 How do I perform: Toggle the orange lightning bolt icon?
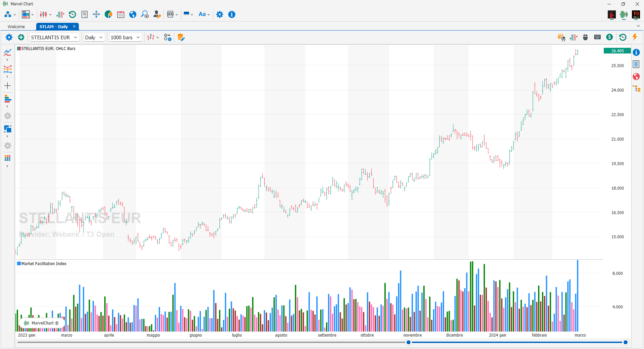point(635,37)
